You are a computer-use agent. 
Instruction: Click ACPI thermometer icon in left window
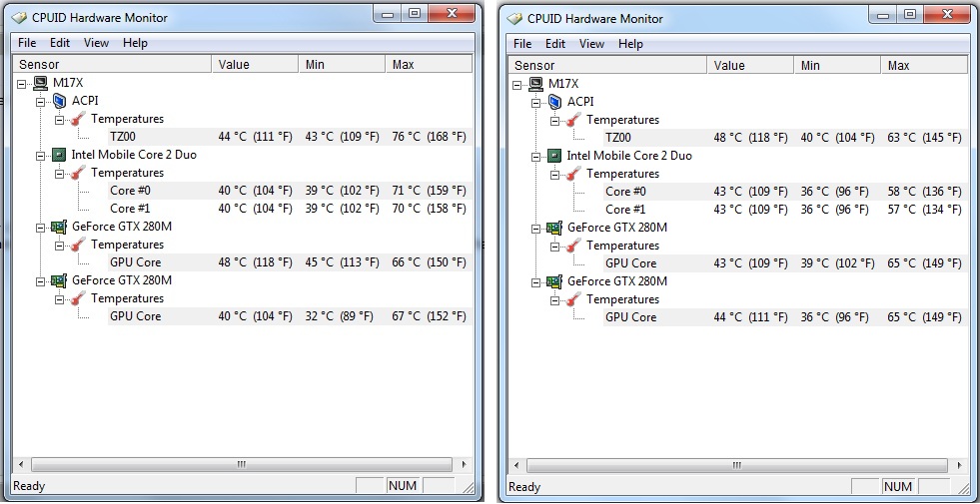[78, 119]
